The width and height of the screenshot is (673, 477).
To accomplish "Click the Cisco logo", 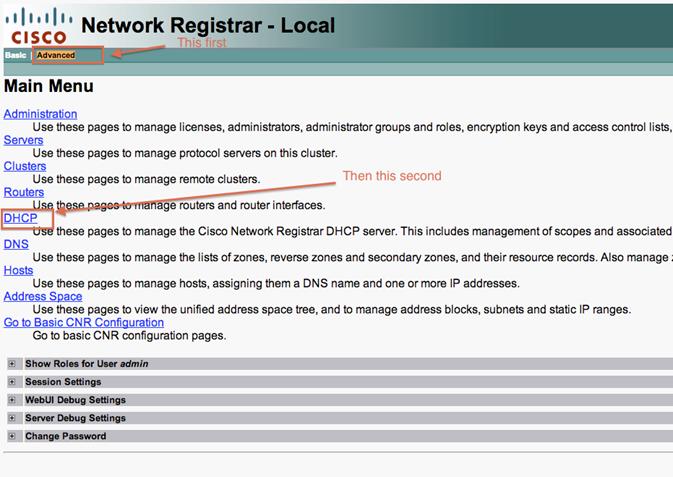I will [39, 27].
